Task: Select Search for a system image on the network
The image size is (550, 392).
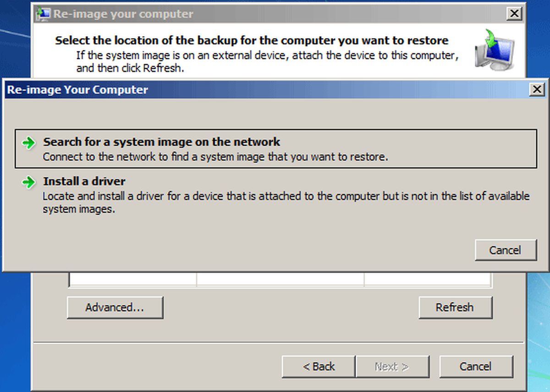Action: (x=275, y=149)
